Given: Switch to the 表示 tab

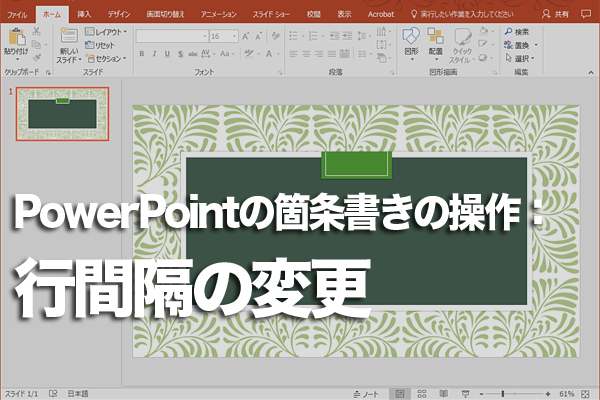Looking at the screenshot, I should (344, 15).
